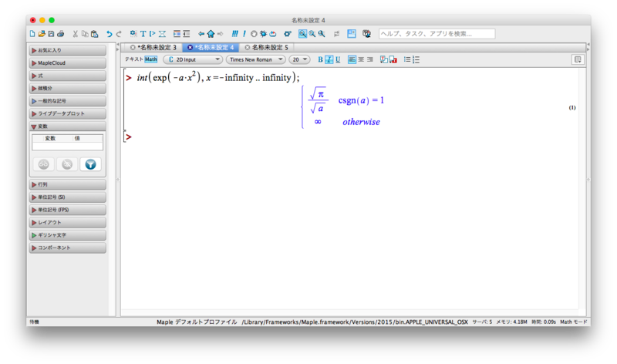Open the gear settings icon in the toolbar
The height and width of the screenshot is (364, 617).
pyautogui.click(x=288, y=34)
